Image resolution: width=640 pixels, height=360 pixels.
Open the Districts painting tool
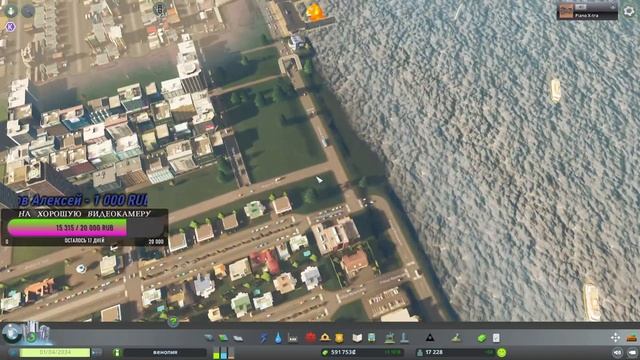point(238,338)
